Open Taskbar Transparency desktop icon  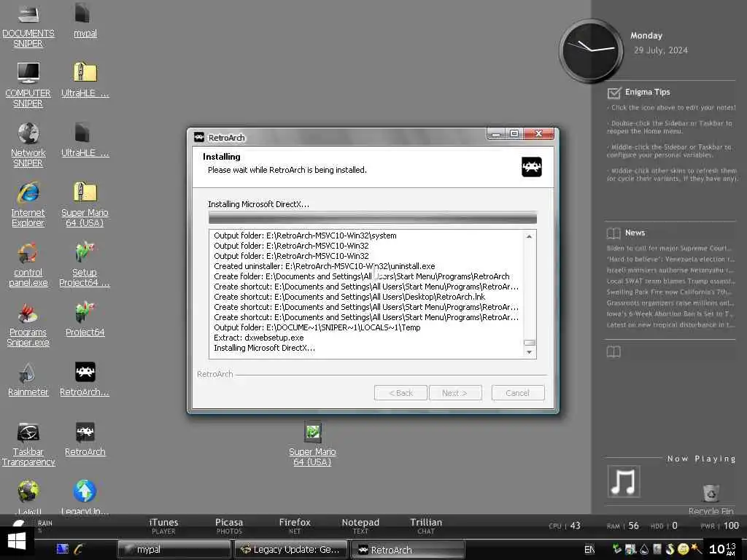tap(28, 444)
